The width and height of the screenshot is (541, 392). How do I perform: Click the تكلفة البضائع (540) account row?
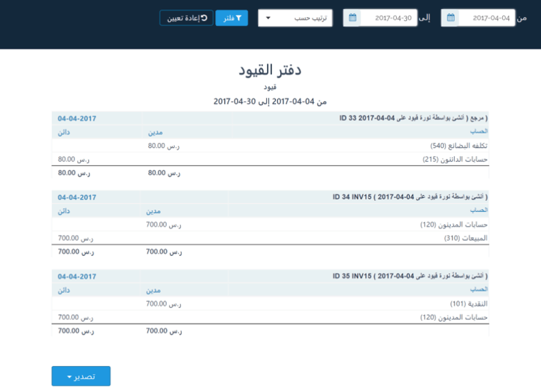(x=460, y=145)
